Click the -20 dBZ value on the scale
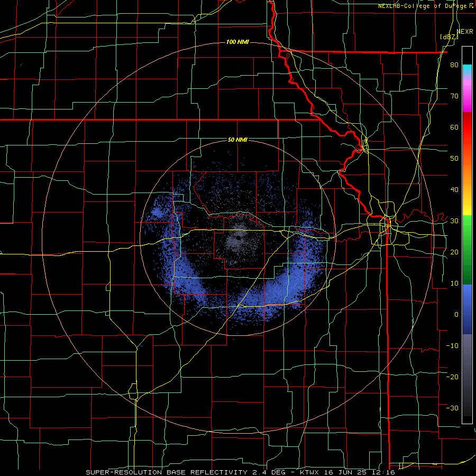476x476 pixels. pyautogui.click(x=452, y=377)
